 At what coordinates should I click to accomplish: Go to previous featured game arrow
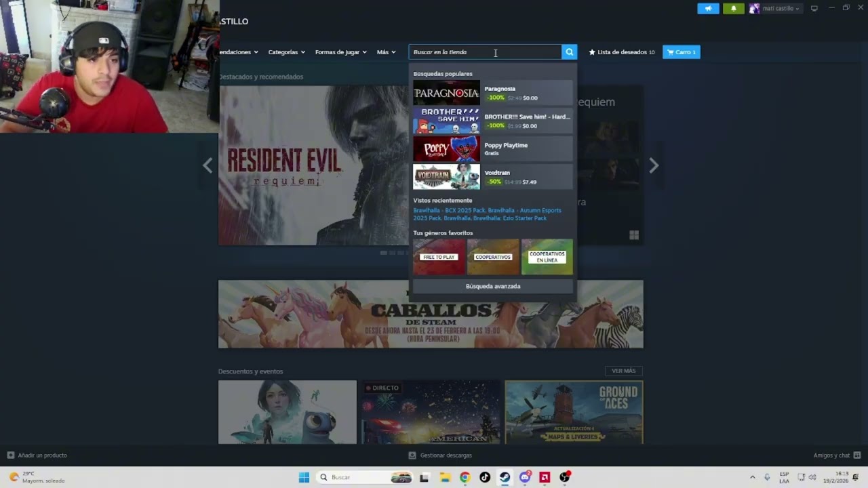(x=208, y=165)
